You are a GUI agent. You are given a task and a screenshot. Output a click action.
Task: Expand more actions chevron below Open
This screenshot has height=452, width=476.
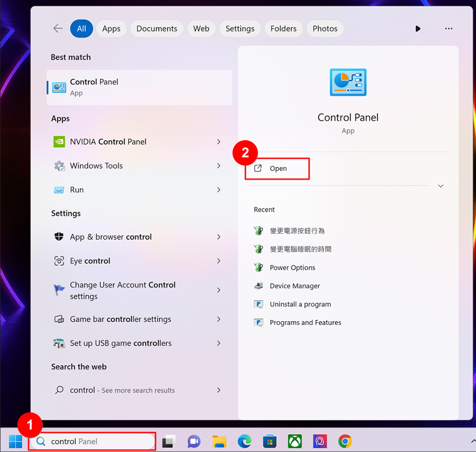point(440,186)
